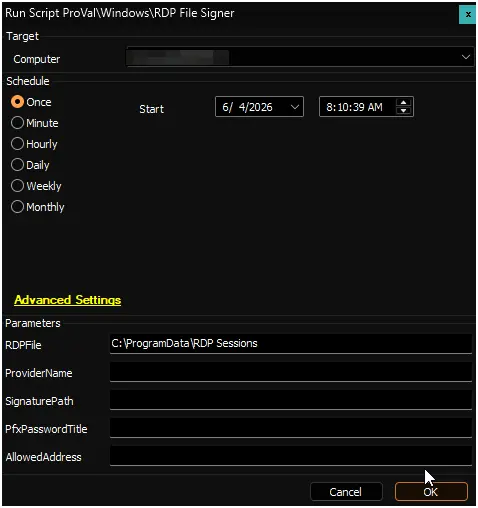Click the RDPFile parameter field
The height and width of the screenshot is (508, 478).
291,344
